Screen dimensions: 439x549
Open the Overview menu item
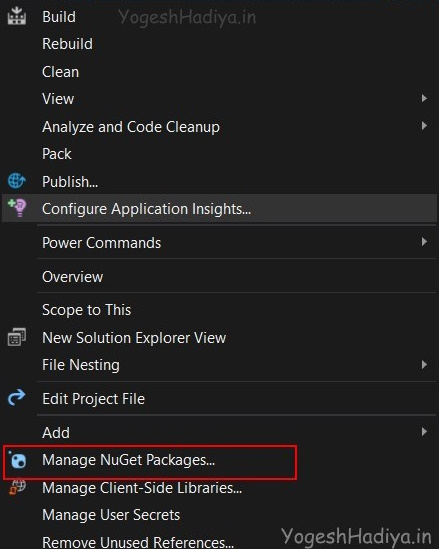(x=72, y=277)
